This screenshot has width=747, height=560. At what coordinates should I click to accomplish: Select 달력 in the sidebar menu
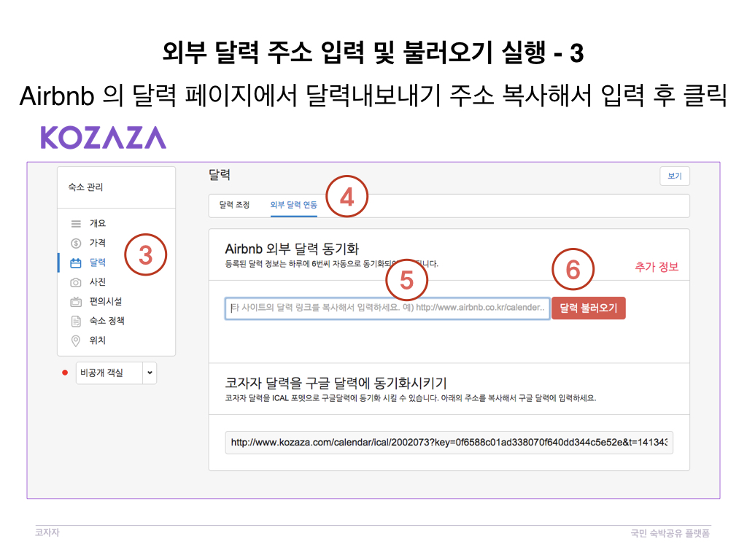pyautogui.click(x=98, y=262)
